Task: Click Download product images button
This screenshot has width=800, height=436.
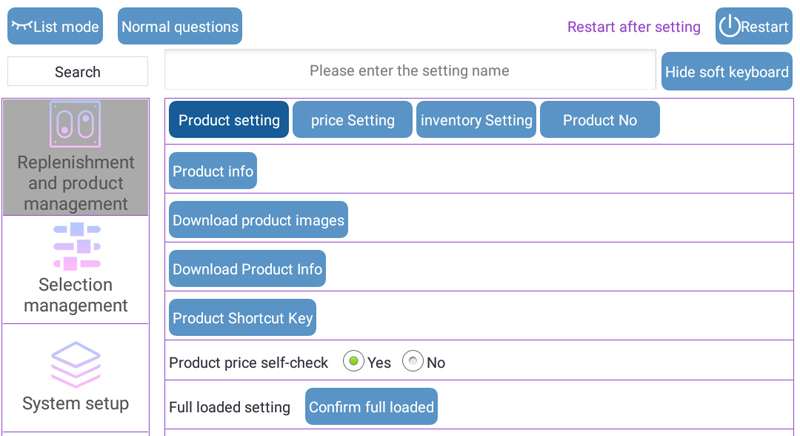Action: tap(259, 220)
